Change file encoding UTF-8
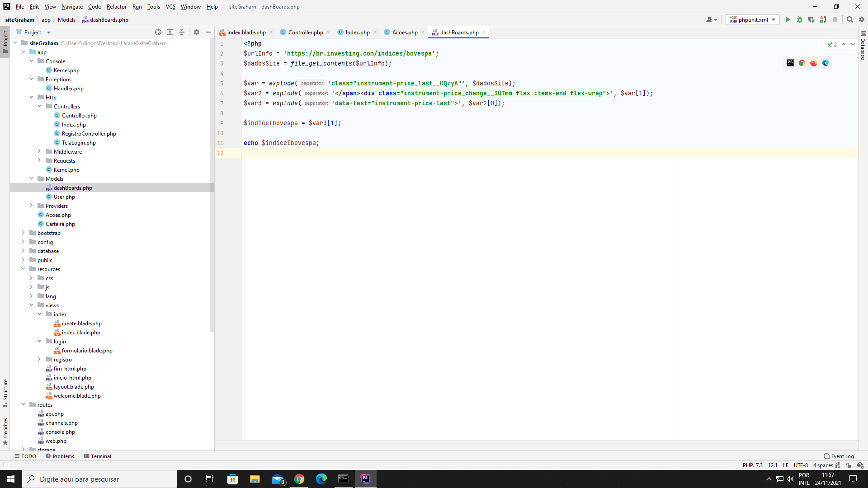This screenshot has height=488, width=868. coord(801,465)
